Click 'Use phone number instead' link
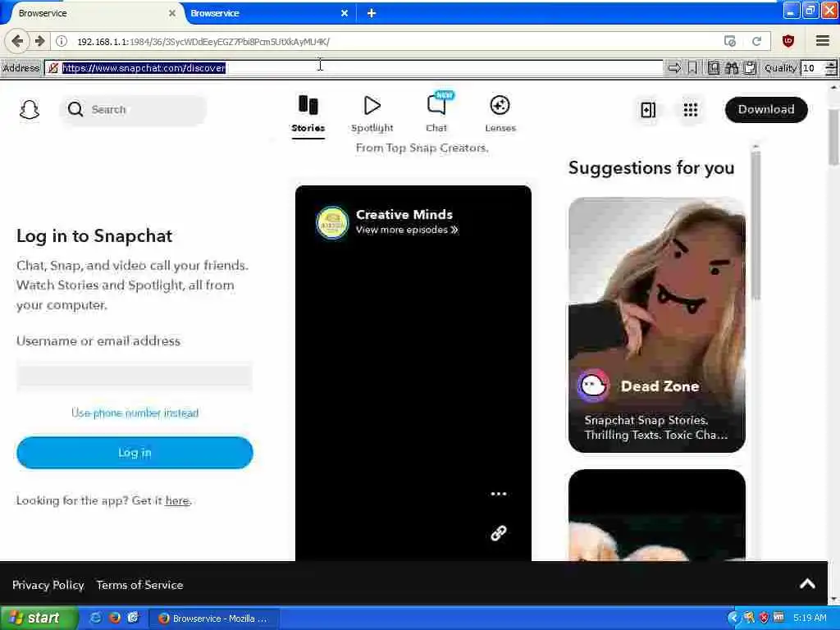Image resolution: width=840 pixels, height=630 pixels. 135,413
